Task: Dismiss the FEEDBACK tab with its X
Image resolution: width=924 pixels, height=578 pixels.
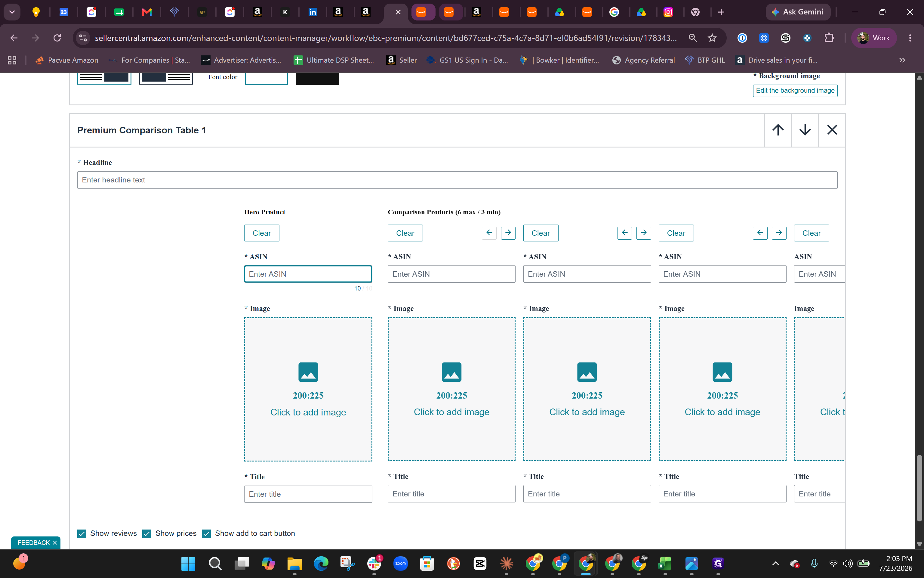Action: (x=55, y=543)
